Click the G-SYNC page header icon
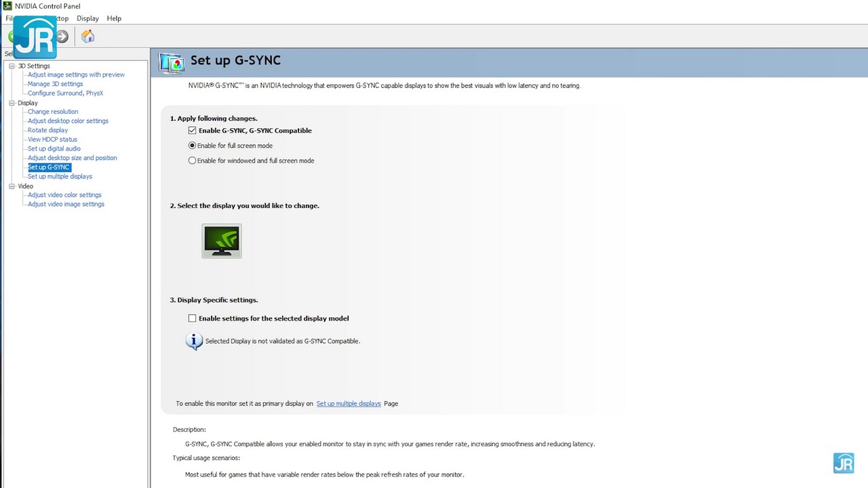 pos(172,62)
